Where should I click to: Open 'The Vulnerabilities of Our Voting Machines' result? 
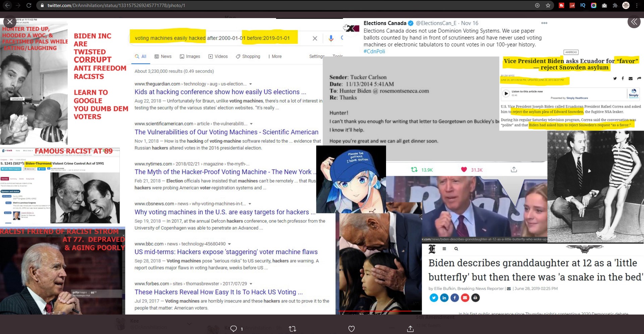[226, 132]
